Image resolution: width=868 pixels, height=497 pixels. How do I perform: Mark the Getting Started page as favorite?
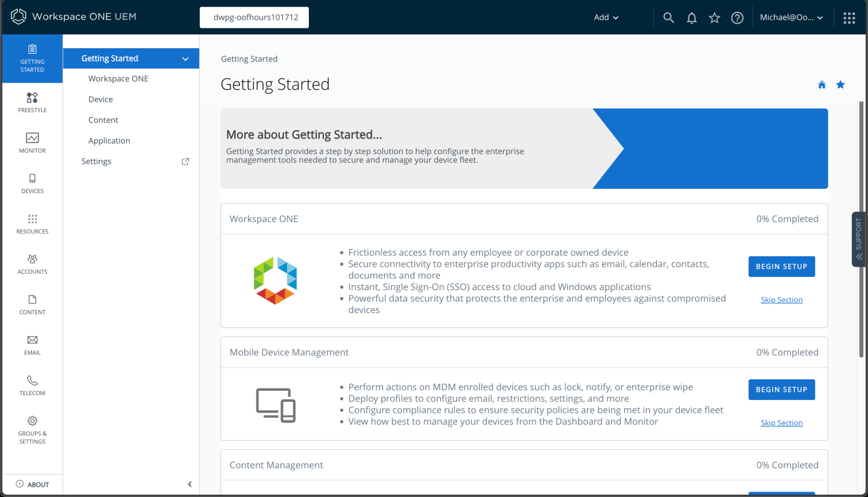click(x=840, y=84)
